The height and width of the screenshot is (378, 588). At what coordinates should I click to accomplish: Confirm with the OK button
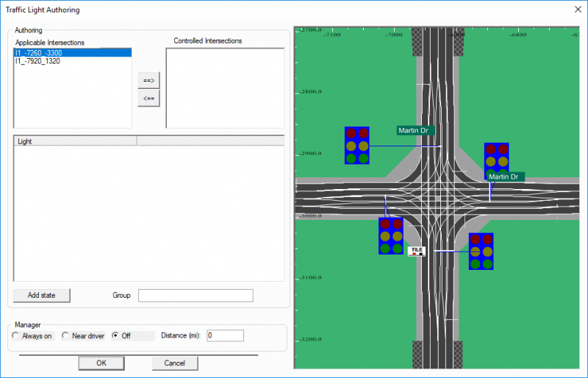101,363
